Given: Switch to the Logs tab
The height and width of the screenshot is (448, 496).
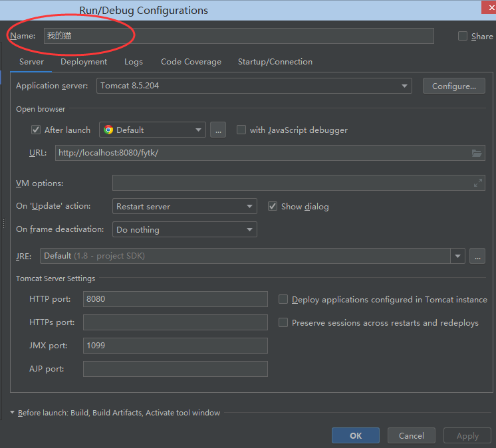Looking at the screenshot, I should [134, 62].
